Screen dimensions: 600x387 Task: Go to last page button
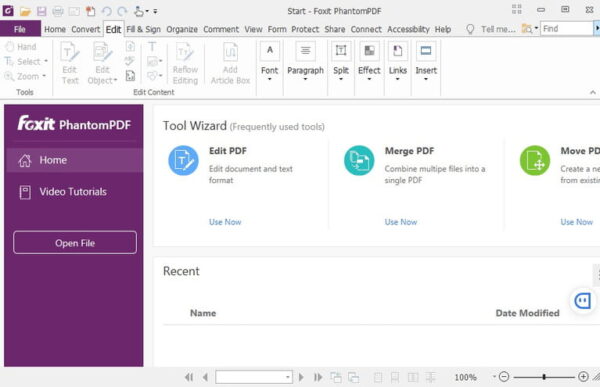pyautogui.click(x=318, y=377)
